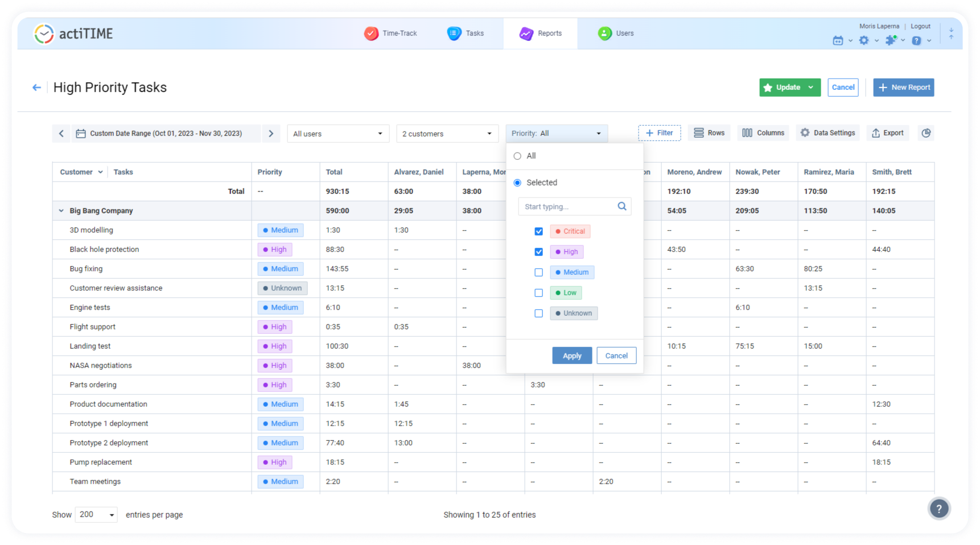Click Unknown tag for Customer review assistance
Screen dimensions: 980x545
pos(282,288)
